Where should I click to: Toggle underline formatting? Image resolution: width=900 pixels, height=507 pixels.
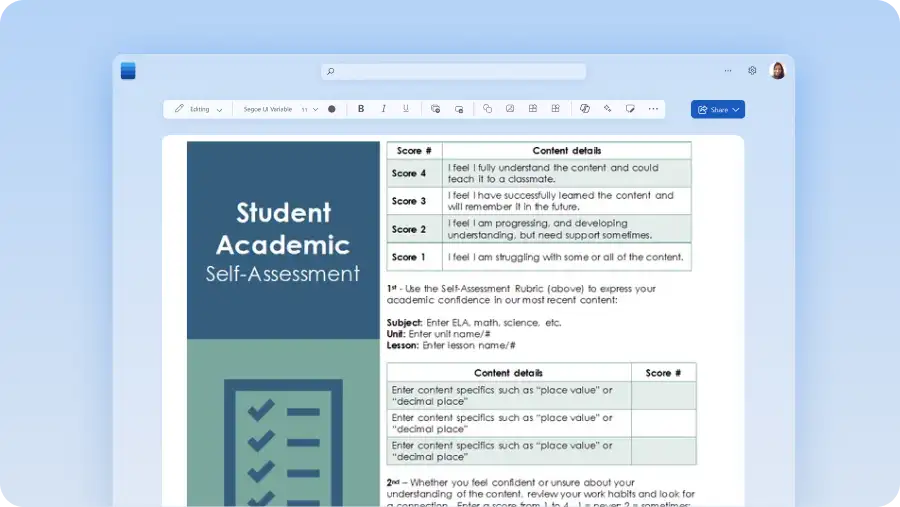pos(406,109)
